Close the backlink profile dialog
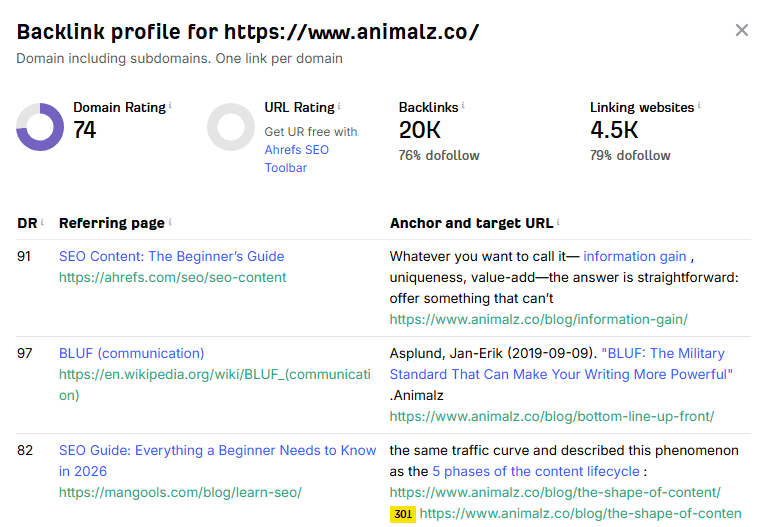The width and height of the screenshot is (759, 527). (x=741, y=30)
